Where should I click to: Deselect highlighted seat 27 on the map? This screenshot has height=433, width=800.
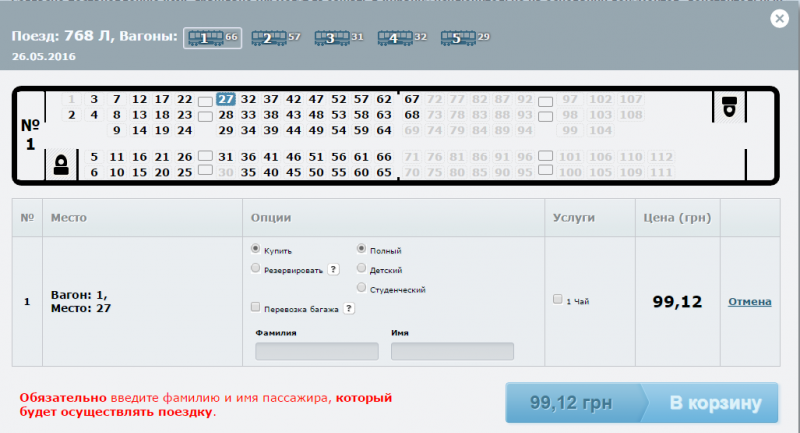click(226, 99)
